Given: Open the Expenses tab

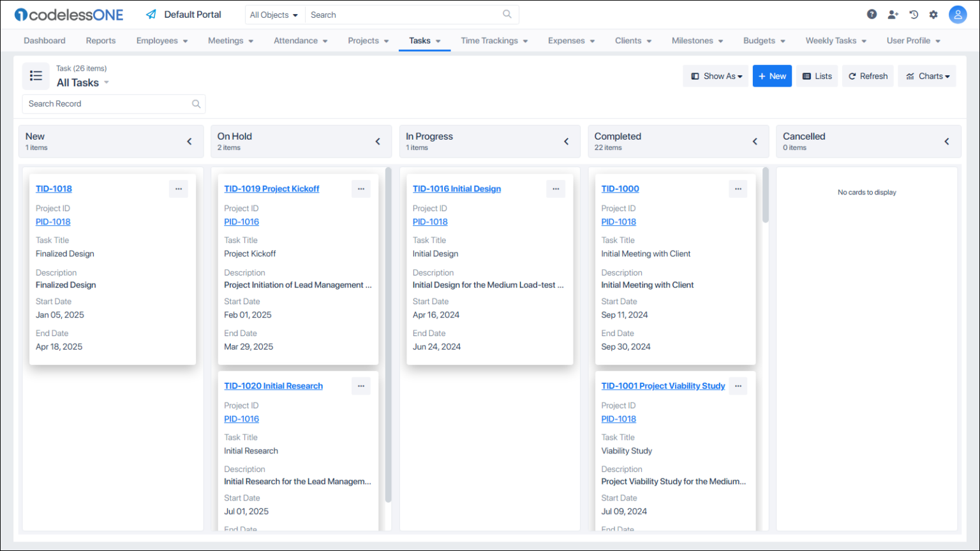Looking at the screenshot, I should 571,40.
